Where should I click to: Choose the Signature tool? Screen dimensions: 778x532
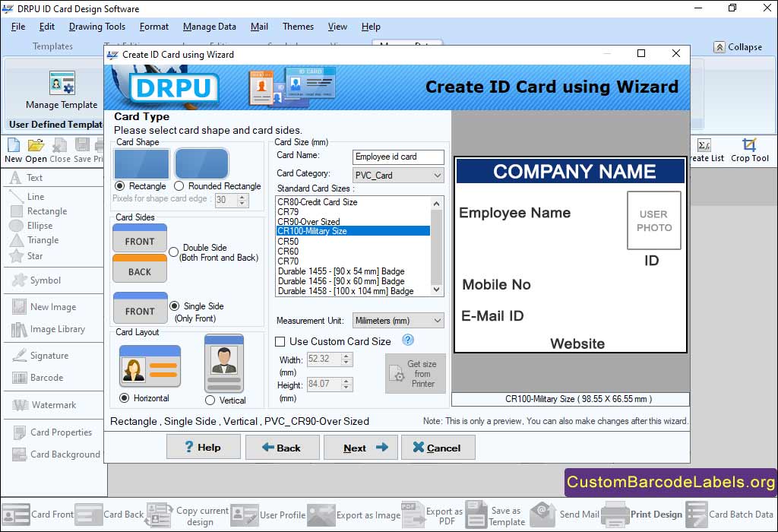click(x=40, y=356)
